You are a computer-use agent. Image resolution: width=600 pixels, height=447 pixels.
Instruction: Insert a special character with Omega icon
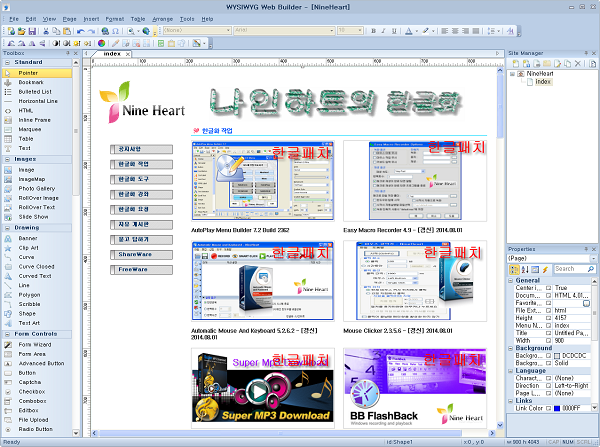coord(115,31)
